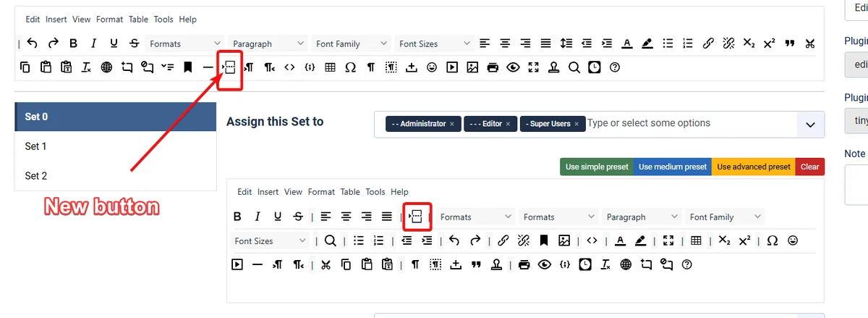
Task: Click the globe language icon in top toolbar
Action: (x=106, y=67)
